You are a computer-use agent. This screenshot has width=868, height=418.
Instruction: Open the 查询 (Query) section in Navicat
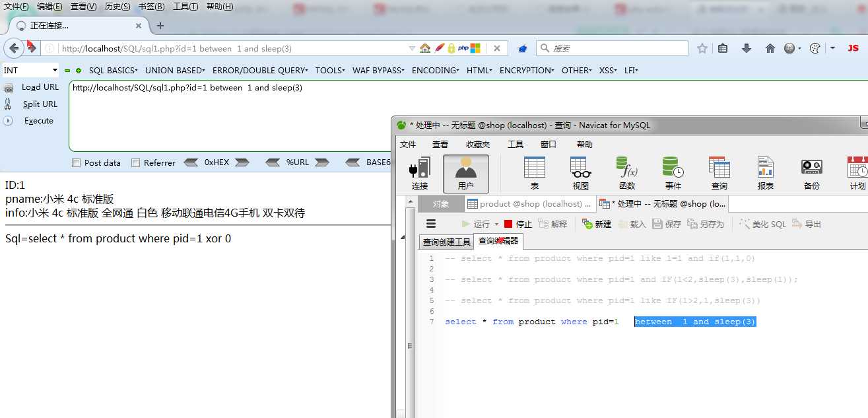tap(719, 174)
